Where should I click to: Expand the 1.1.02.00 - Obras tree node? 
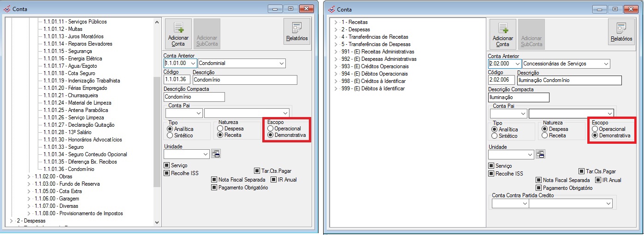[x=29, y=176]
